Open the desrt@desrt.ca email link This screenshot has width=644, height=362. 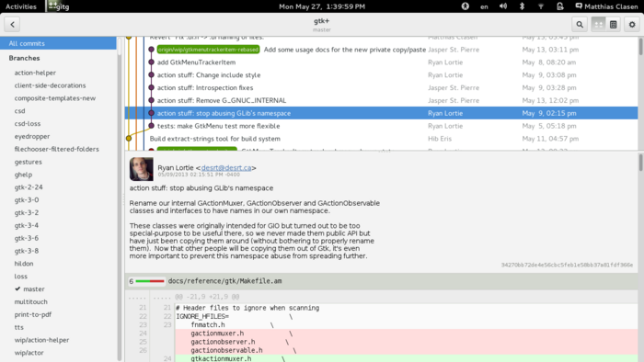(226, 167)
